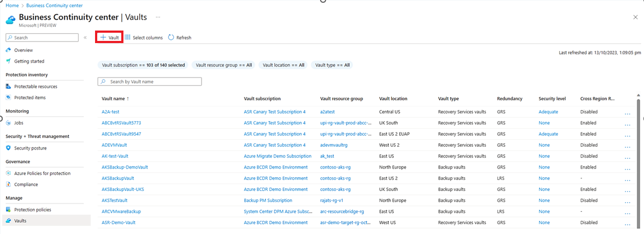Open more options for AKSTestVault row
644x234 pixels.
[627, 202]
